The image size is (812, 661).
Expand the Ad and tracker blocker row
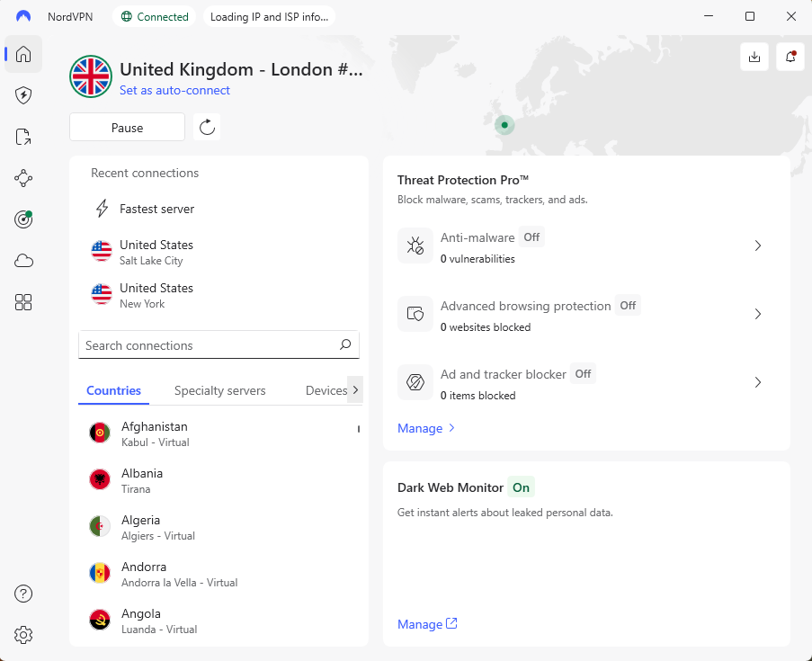[x=757, y=381]
